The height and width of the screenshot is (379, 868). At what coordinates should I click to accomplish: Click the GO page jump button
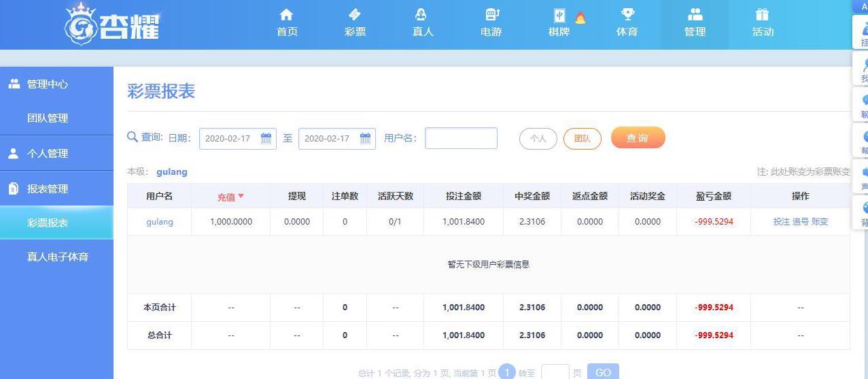tap(603, 372)
